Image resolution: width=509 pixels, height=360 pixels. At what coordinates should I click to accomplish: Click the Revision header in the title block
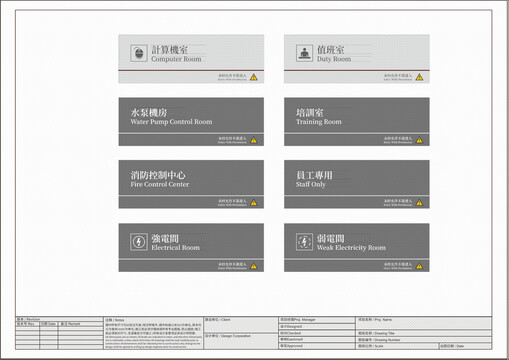pyautogui.click(x=28, y=319)
